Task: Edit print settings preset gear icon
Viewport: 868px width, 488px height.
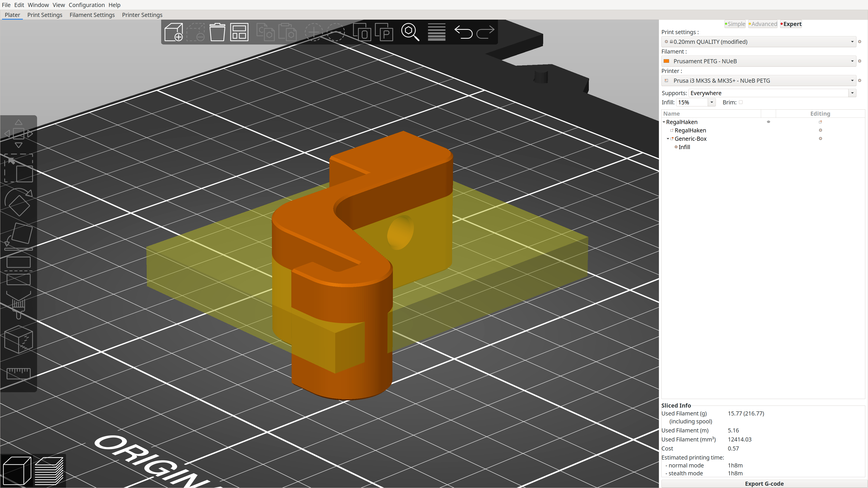Action: click(860, 42)
